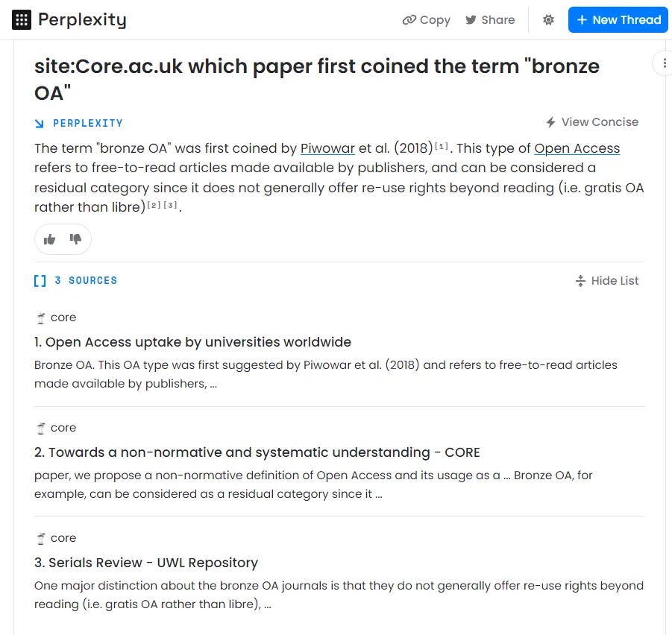Screen dimensions: 672x635
Task: Collapse sources with Hide List
Action: click(x=607, y=281)
